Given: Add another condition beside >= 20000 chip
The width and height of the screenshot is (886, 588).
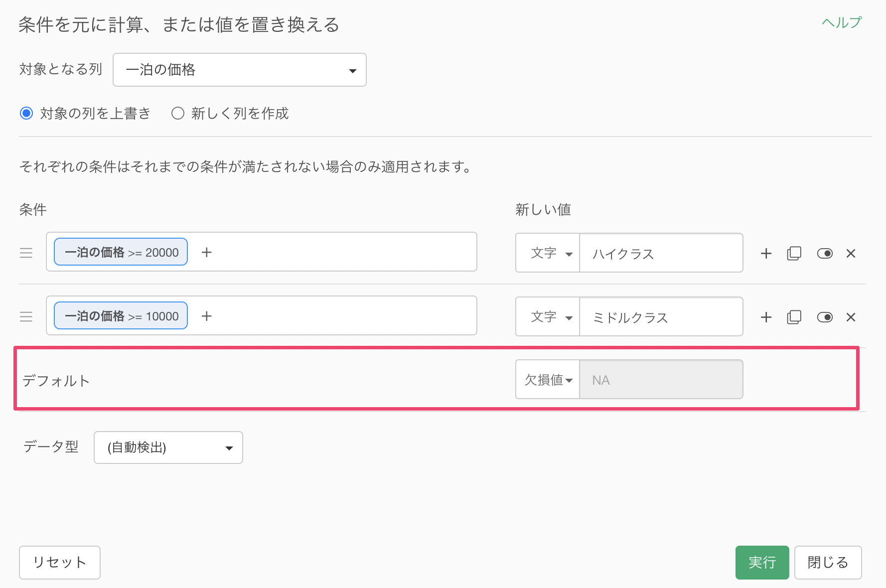Looking at the screenshot, I should [206, 253].
